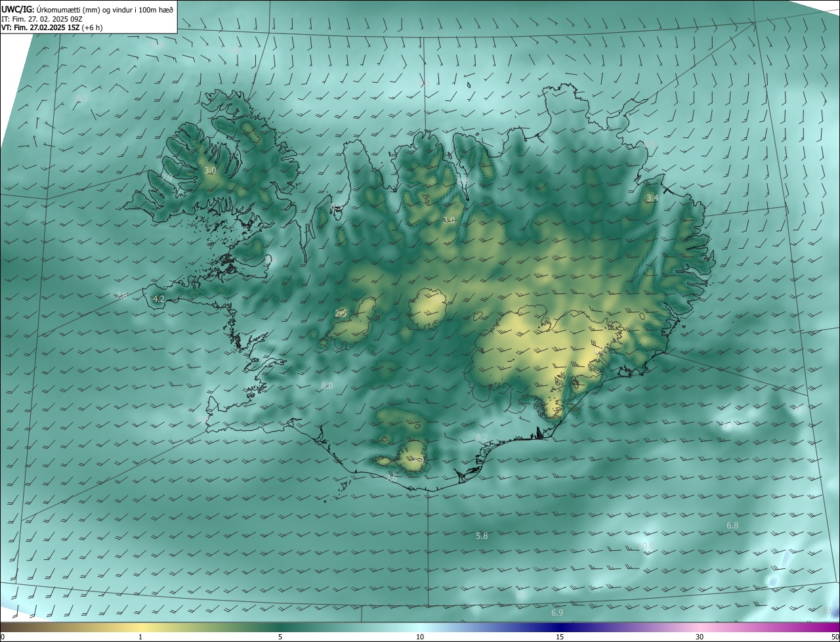Click the 3.0 value in north-central Iceland

[x=449, y=220]
